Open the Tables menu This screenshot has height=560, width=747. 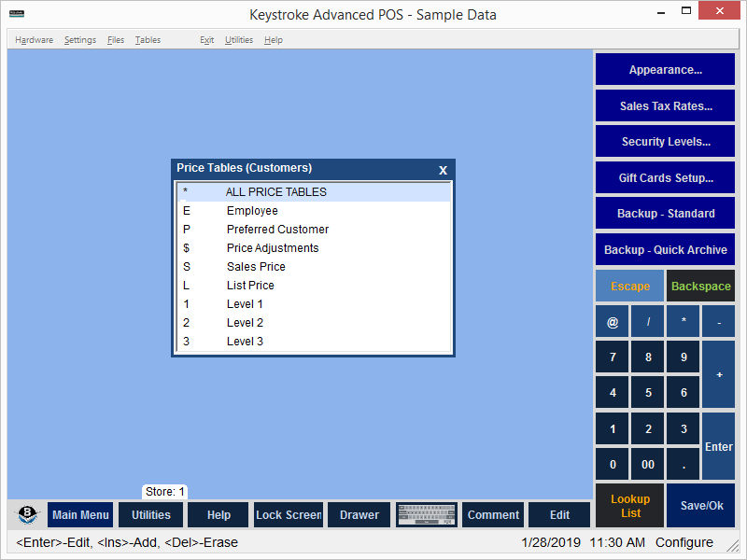coord(148,40)
